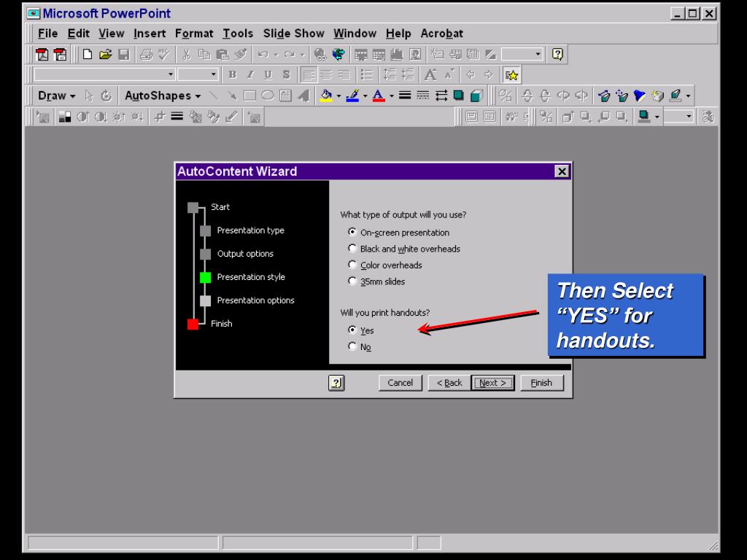
Task: Click the Bullets list icon
Action: 366,75
